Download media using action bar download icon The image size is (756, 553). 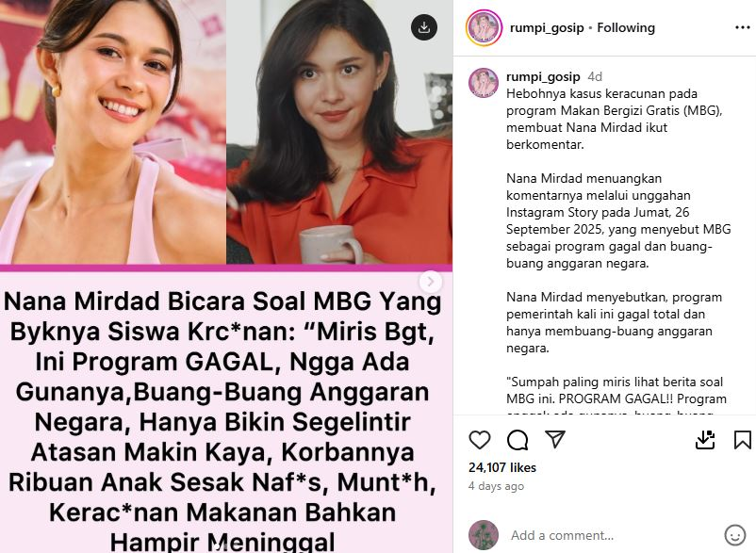(705, 440)
